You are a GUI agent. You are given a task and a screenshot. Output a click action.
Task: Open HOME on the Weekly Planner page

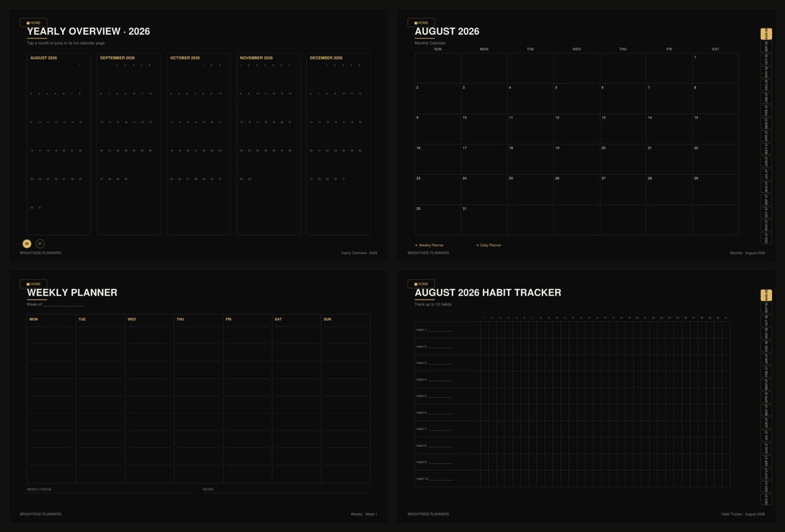[34, 284]
